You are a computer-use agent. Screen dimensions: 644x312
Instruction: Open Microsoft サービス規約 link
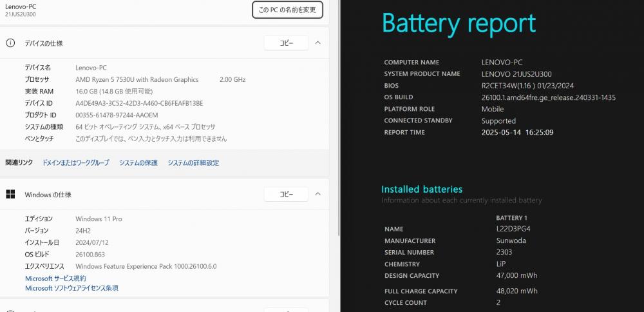56,278
